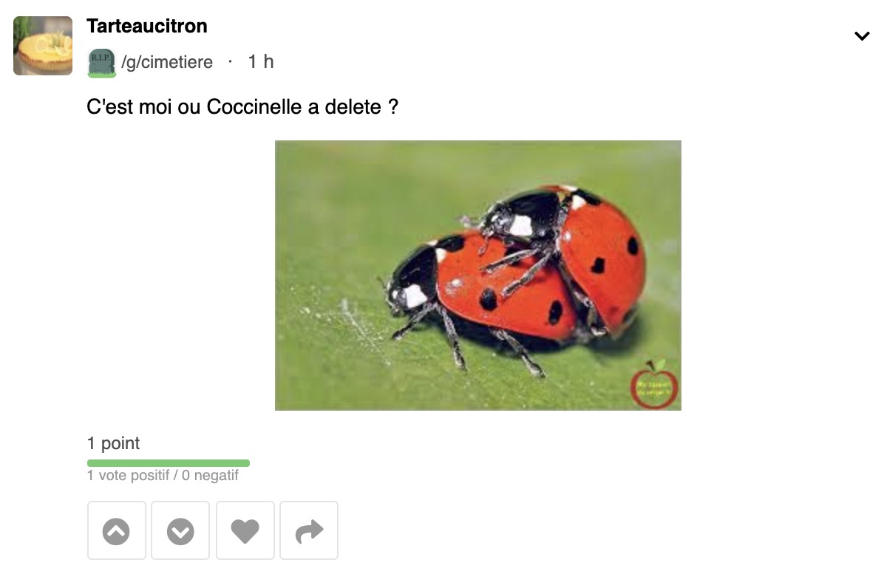Downvote the post with the down arrow

[x=180, y=530]
